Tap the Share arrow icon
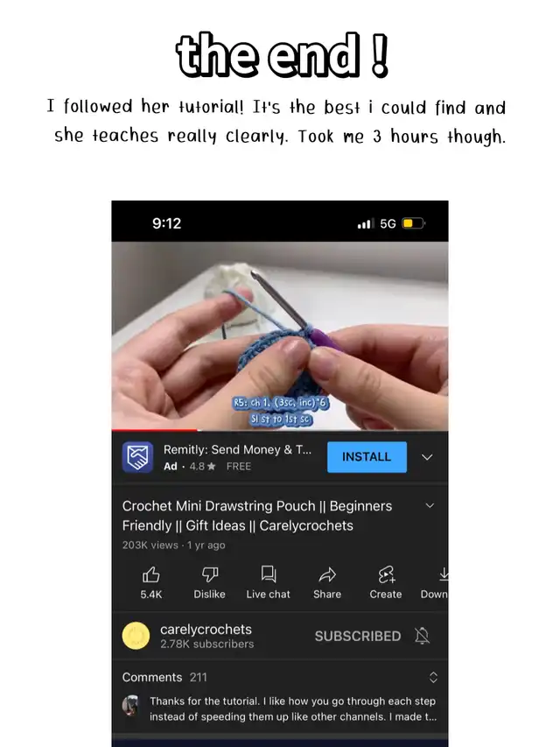 click(327, 575)
